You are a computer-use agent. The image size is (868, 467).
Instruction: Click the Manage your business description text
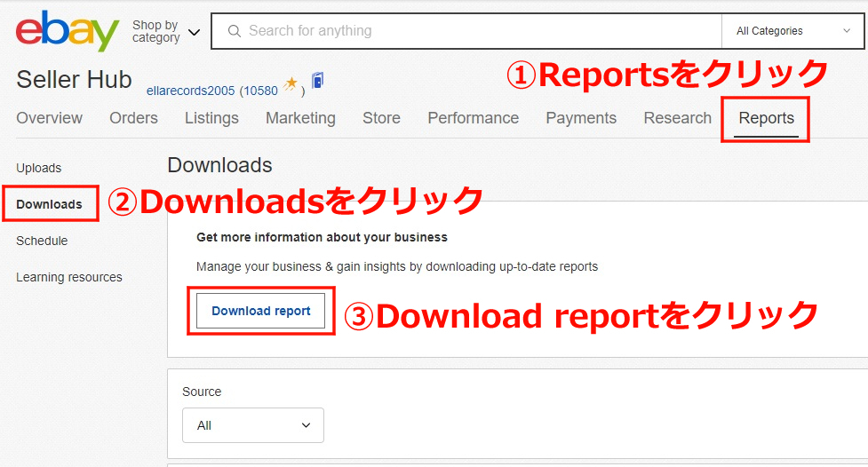pos(397,266)
